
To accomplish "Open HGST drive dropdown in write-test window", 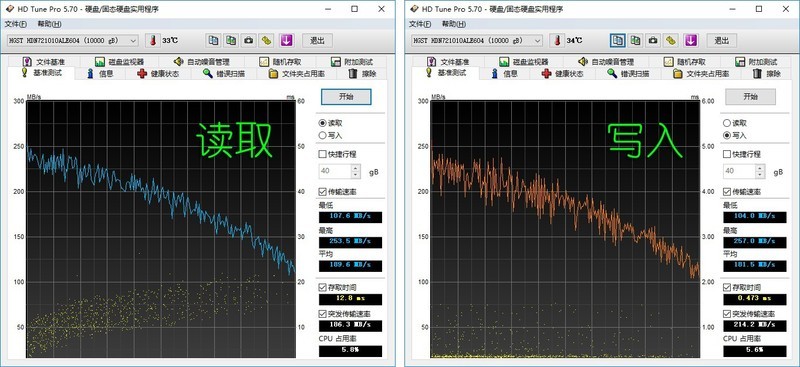I will (x=477, y=40).
